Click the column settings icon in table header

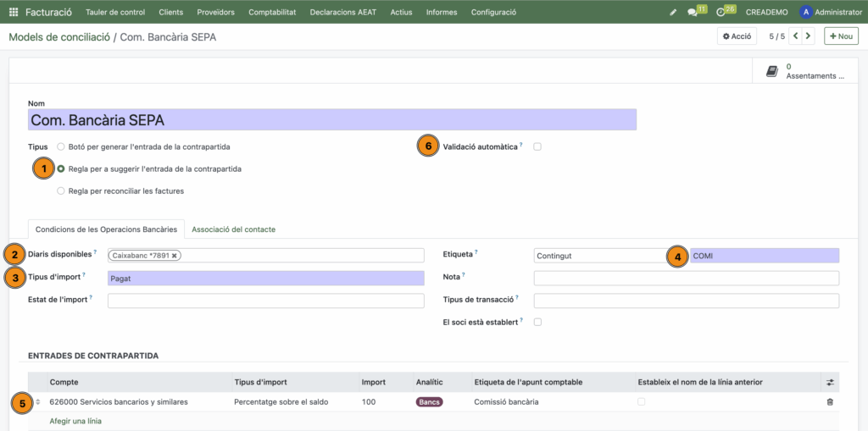click(830, 383)
